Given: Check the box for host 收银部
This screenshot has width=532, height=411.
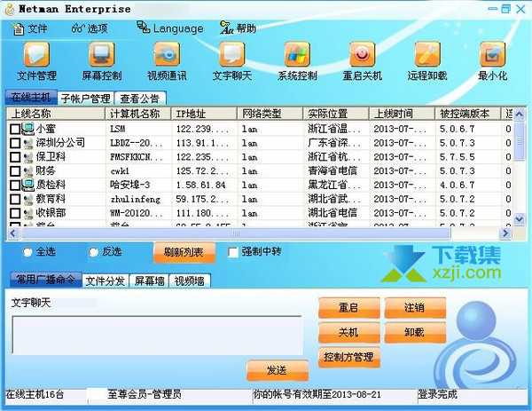Looking at the screenshot, I should [15, 213].
